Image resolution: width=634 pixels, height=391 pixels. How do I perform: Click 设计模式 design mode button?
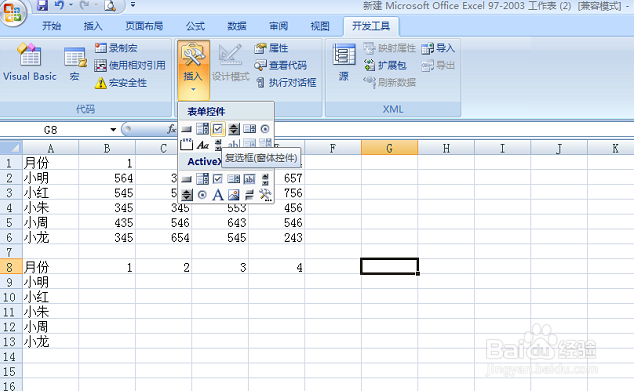click(230, 63)
